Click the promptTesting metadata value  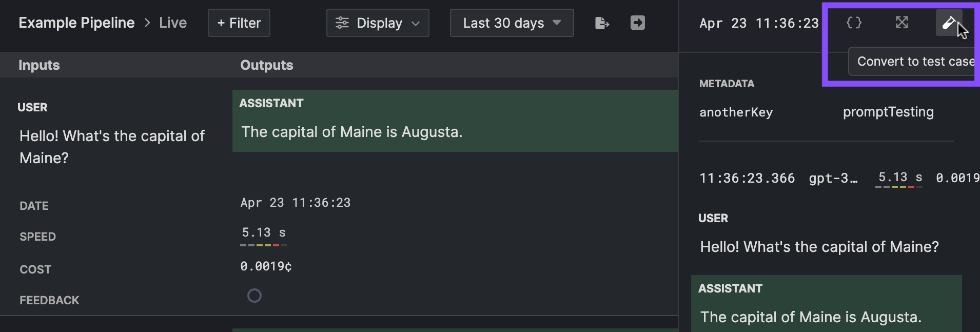pos(888,112)
